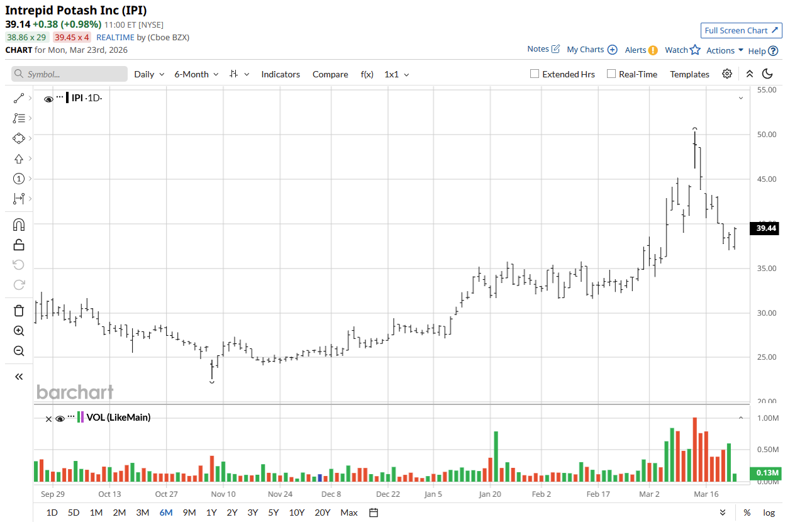Click the 39.44 current price label

coord(765,228)
